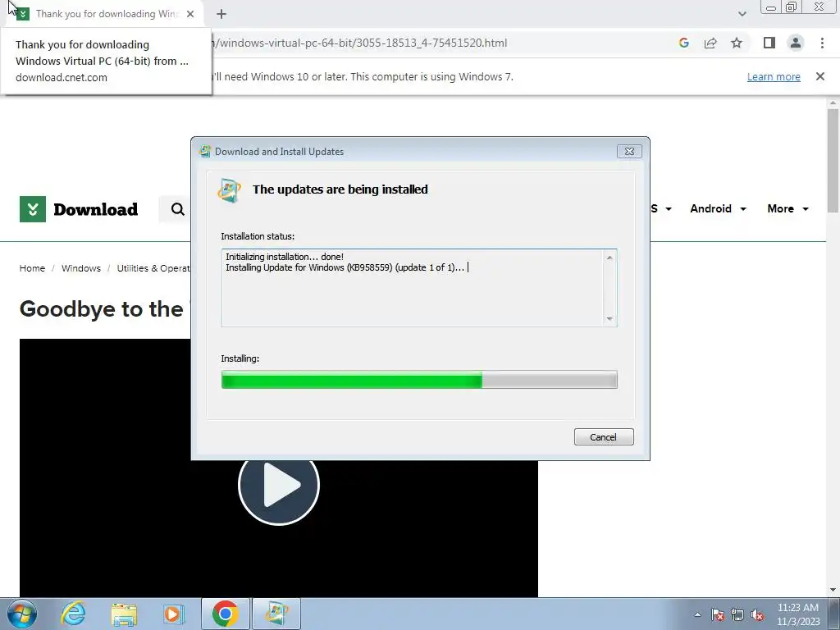Open Chrome three-dot menu

pos(822,43)
